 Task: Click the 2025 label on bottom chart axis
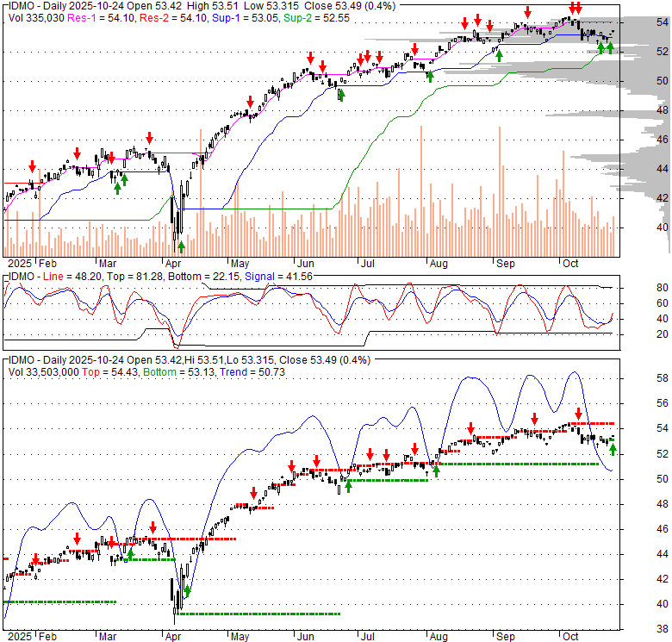tap(20, 637)
